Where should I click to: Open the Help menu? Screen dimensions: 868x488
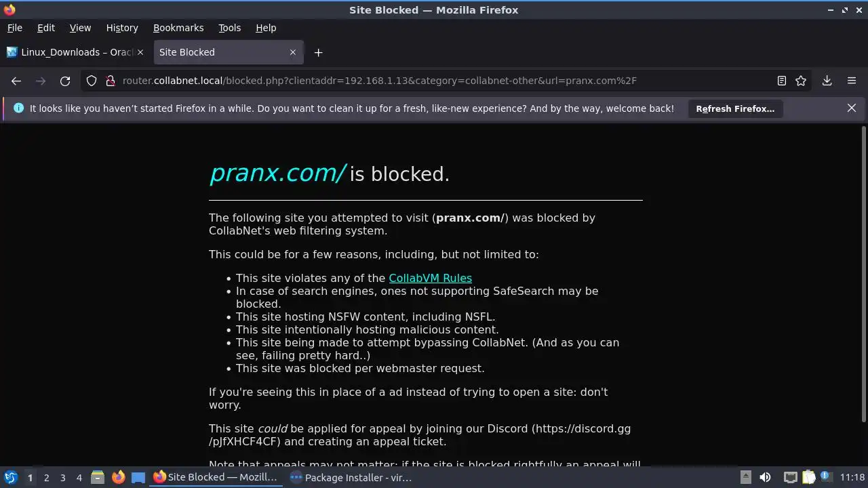pyautogui.click(x=266, y=28)
